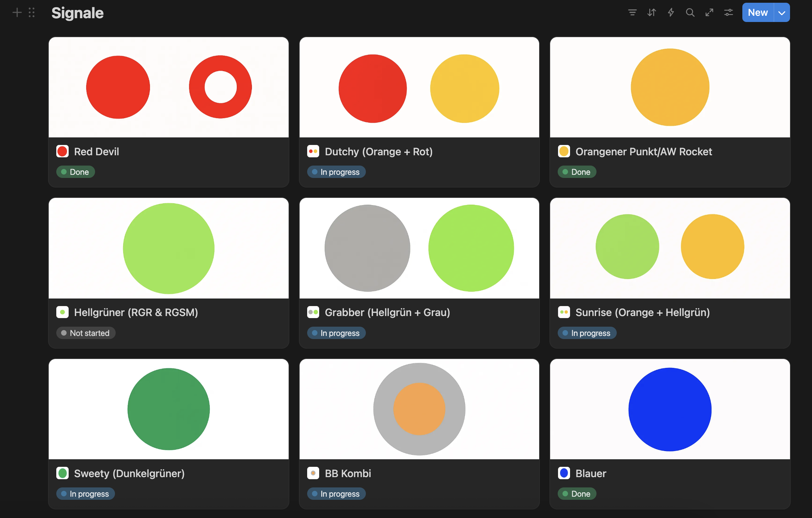Screen dimensions: 812x518
Task: Click the New button
Action: [758, 13]
